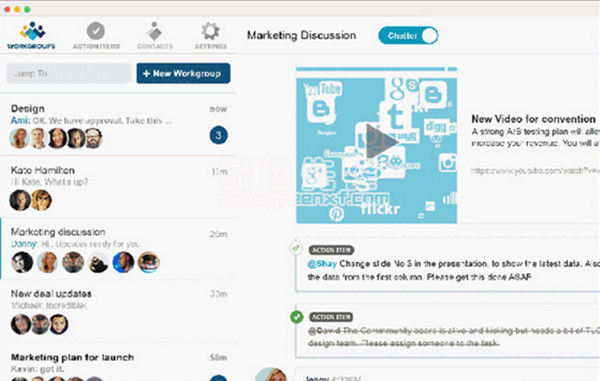The image size is (600, 381).
Task: Click first avatar in Marketing discussion row
Action: coord(22,262)
